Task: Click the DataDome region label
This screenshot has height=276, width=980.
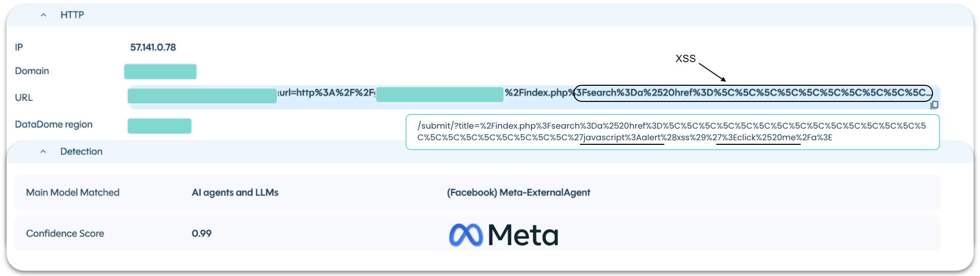Action: point(54,124)
